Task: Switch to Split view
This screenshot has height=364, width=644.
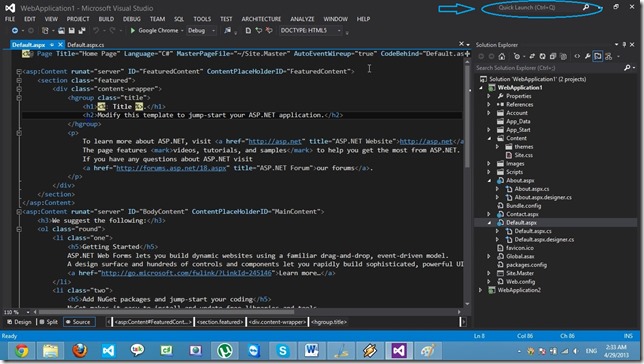Action: [x=48, y=322]
